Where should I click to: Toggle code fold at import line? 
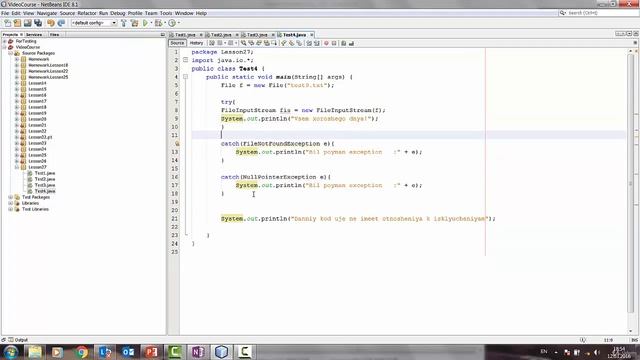tap(185, 60)
